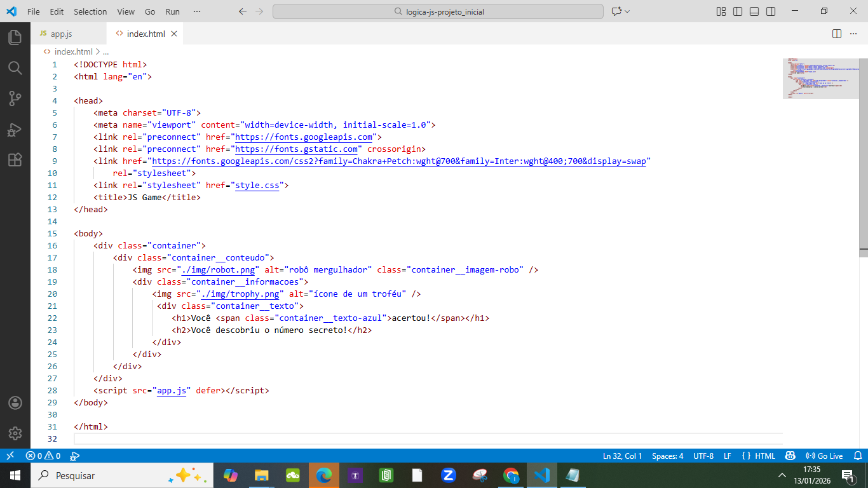Open the Accounts menu icon

coord(15,403)
